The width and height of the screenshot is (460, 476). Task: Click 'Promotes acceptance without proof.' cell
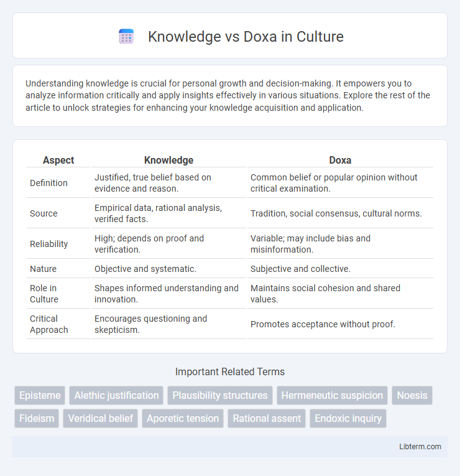(x=340, y=324)
